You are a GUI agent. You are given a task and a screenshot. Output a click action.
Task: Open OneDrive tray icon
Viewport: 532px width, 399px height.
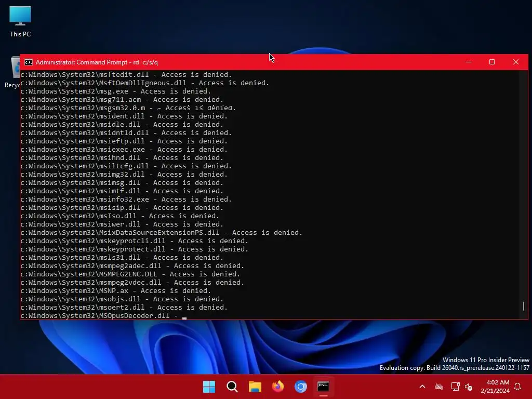tap(439, 387)
